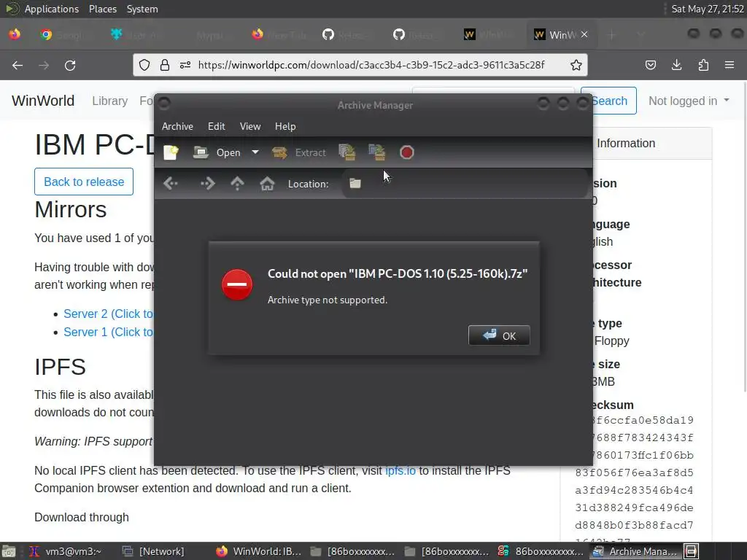Go up one level in Archive Manager

coord(237,183)
